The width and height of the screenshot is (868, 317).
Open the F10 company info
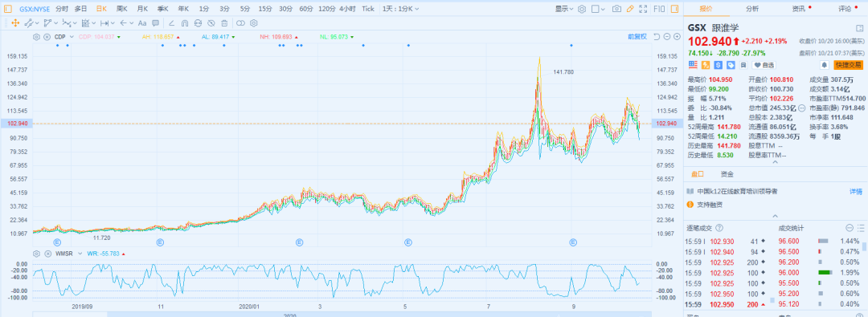tap(659, 9)
